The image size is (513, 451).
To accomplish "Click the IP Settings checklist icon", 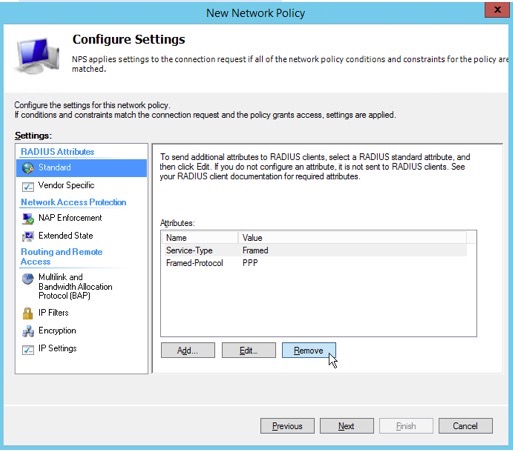I will [28, 349].
